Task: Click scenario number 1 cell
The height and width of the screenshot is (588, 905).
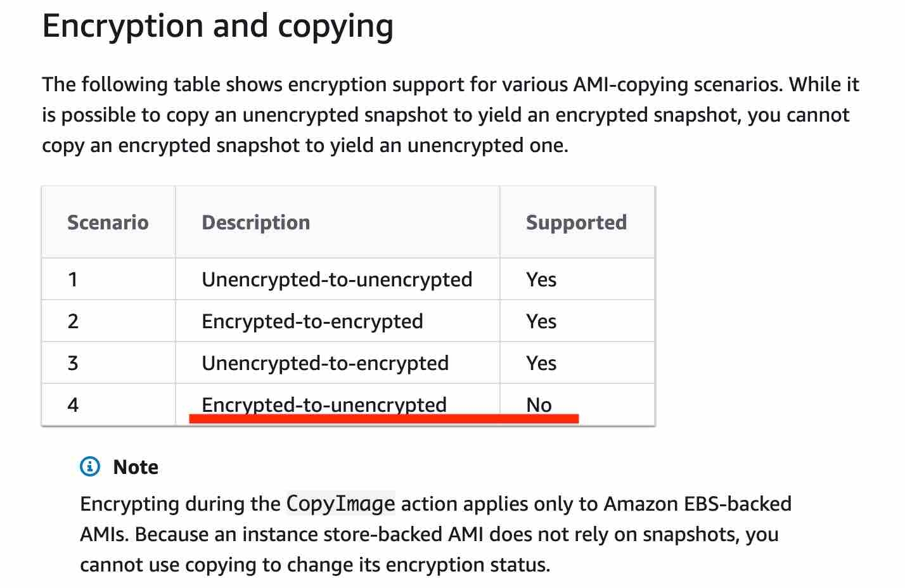Action: pyautogui.click(x=108, y=279)
